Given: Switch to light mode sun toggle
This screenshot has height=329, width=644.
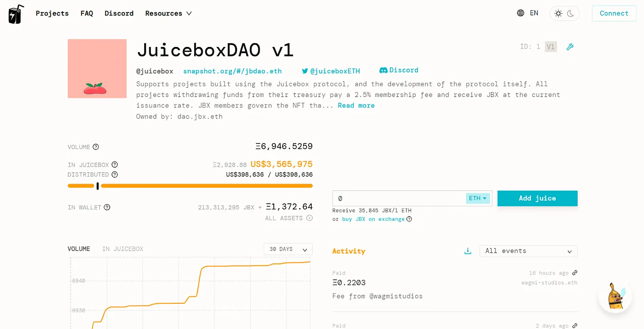Looking at the screenshot, I should point(558,14).
